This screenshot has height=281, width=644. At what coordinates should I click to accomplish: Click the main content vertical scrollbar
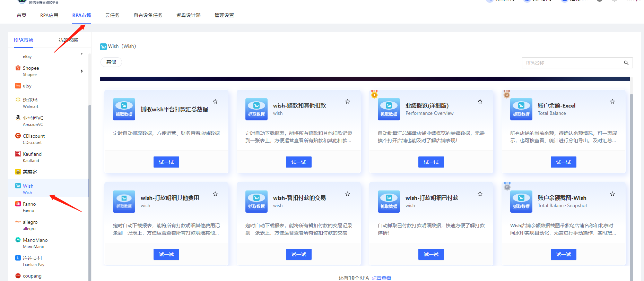click(x=631, y=187)
